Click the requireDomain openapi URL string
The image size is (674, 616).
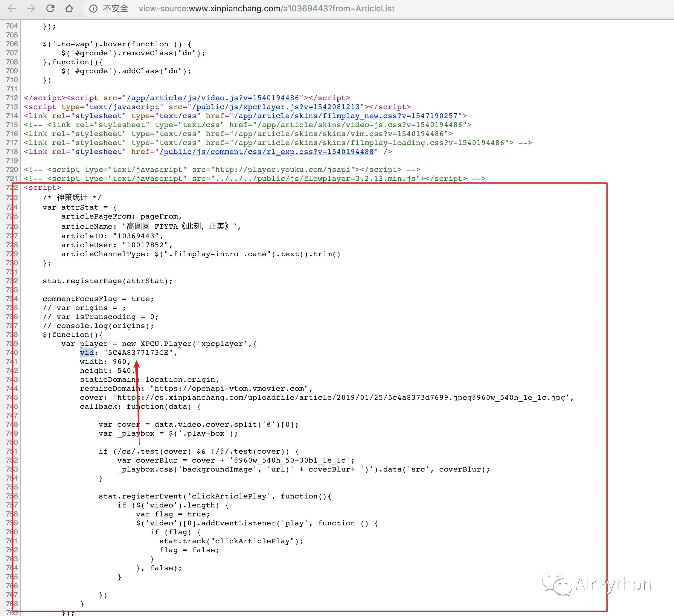229,389
